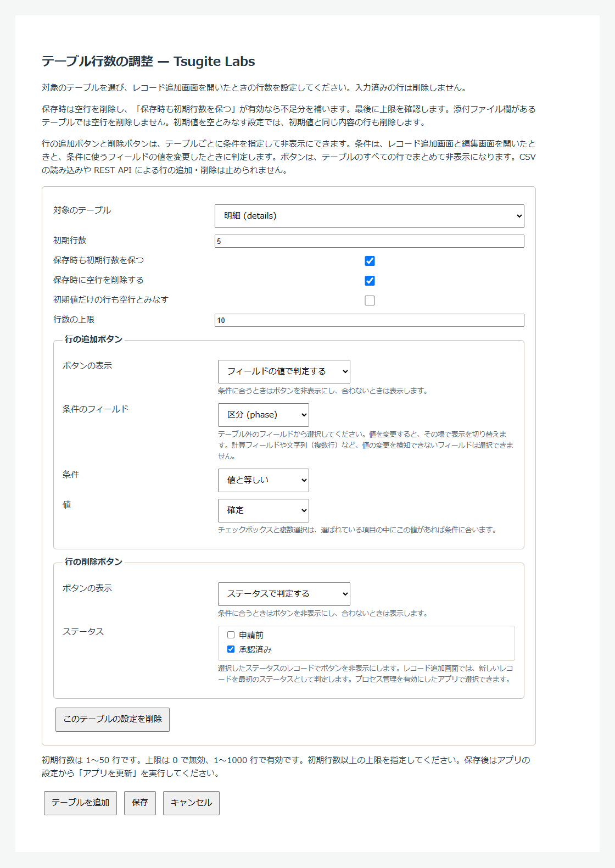The width and height of the screenshot is (615, 868).
Task: Focus the 行数の上限 input field containing 10
Action: point(369,320)
